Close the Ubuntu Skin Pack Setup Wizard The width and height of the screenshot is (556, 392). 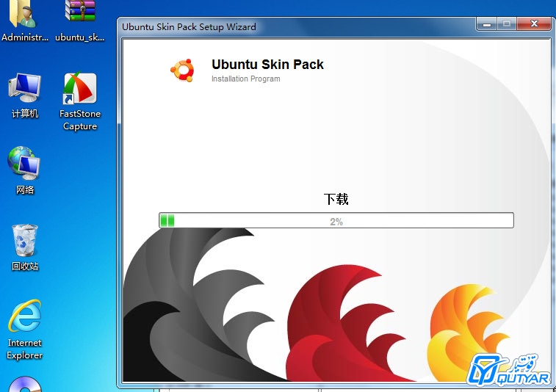[x=534, y=23]
